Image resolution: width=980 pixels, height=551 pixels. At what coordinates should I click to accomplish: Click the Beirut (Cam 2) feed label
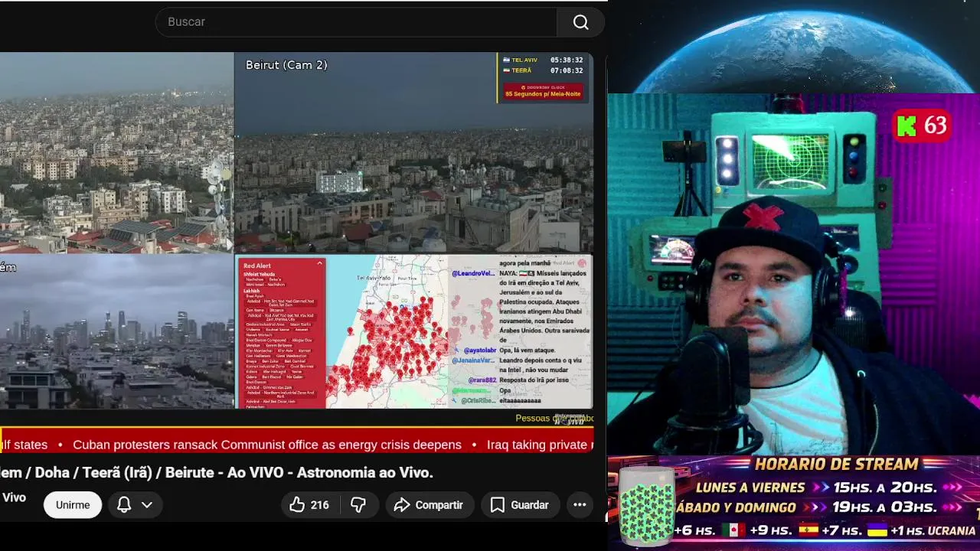tap(286, 65)
